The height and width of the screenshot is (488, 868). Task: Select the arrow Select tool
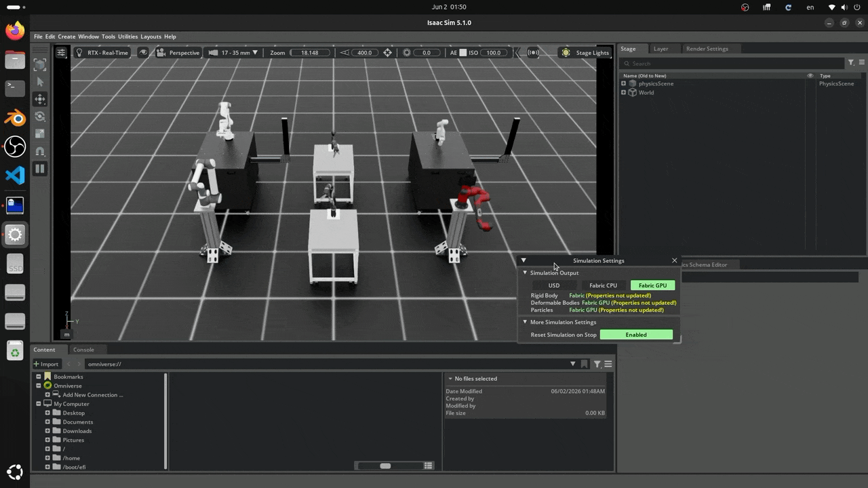tap(40, 82)
